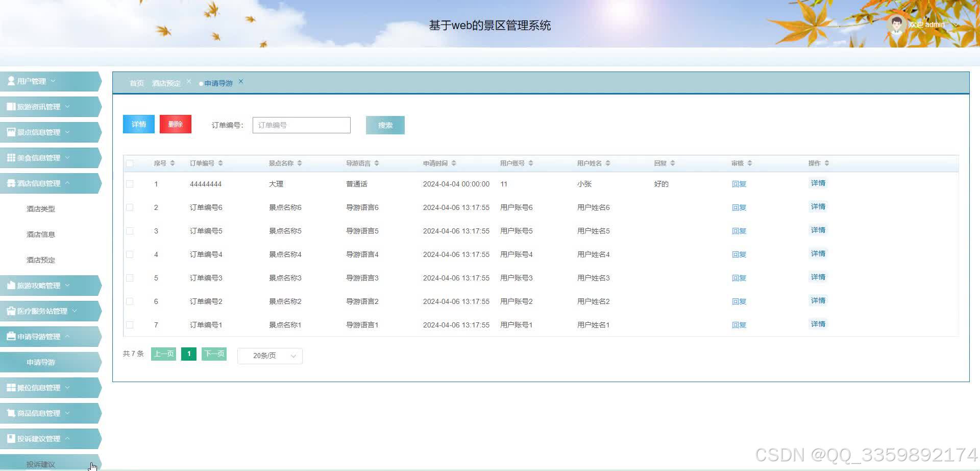
Task: Open 酒店信息 in the sidebar
Action: click(x=41, y=234)
